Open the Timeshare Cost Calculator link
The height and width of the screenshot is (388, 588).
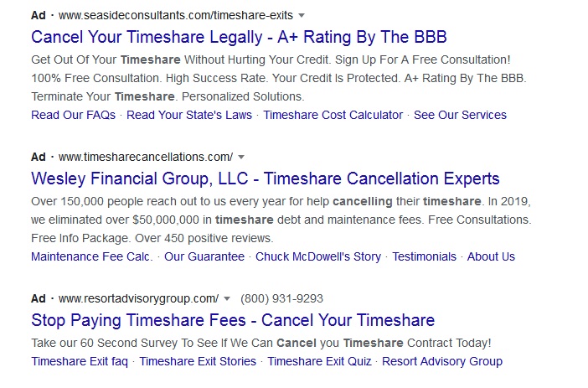[x=333, y=115]
